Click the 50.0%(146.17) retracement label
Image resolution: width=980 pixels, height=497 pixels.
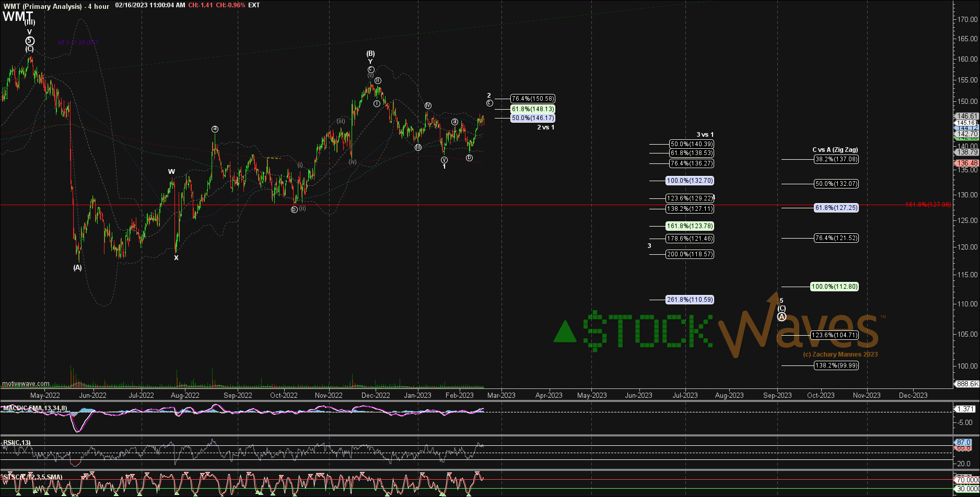click(533, 119)
